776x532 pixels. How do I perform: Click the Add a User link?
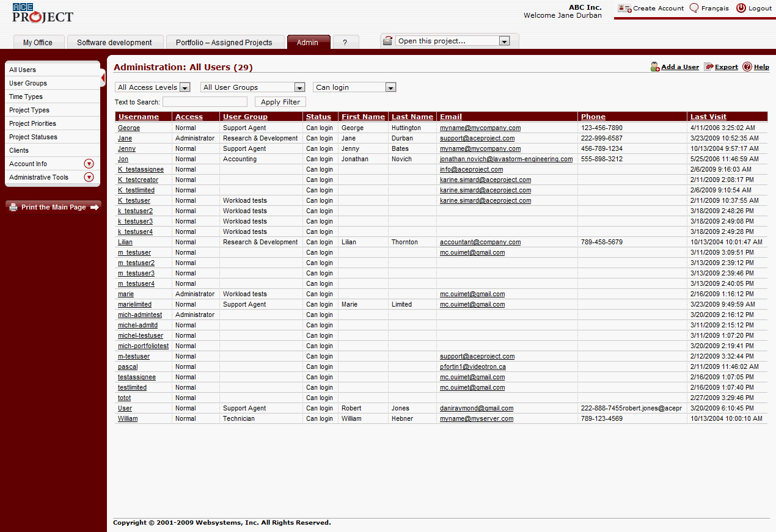pos(680,67)
